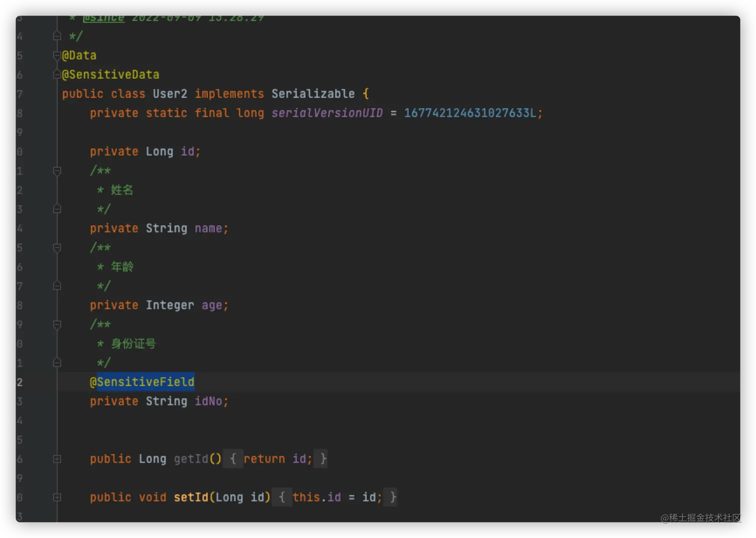756x538 pixels.
Task: Click the 'id' field in Long declaration
Action: [x=187, y=151]
